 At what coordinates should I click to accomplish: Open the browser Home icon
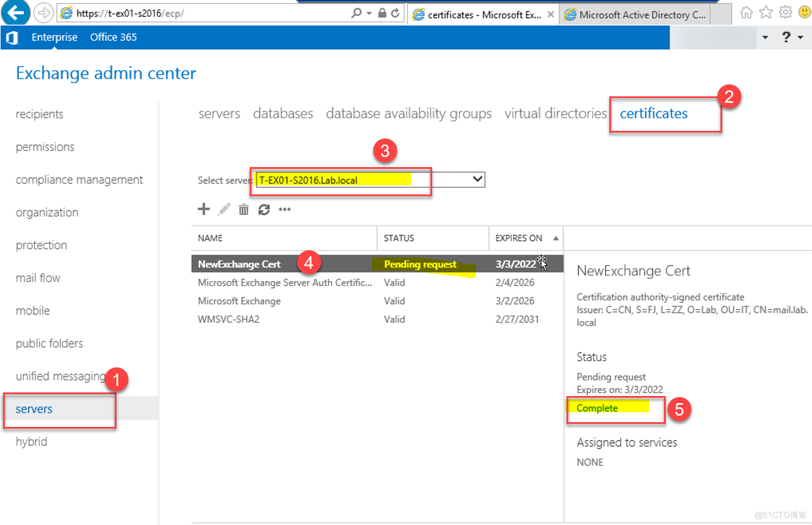point(747,12)
